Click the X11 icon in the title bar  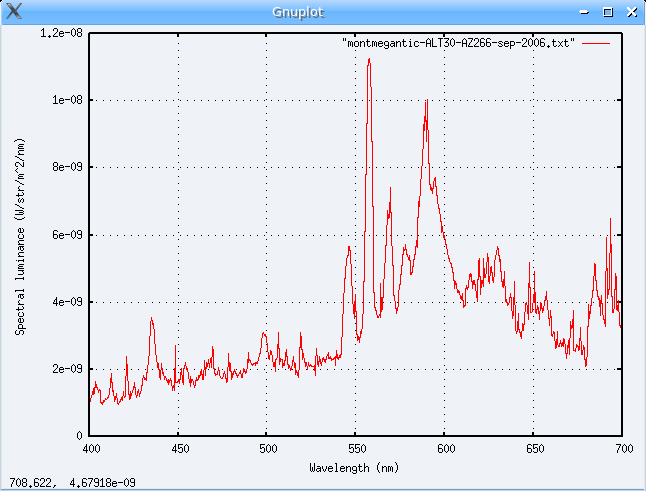pos(14,12)
